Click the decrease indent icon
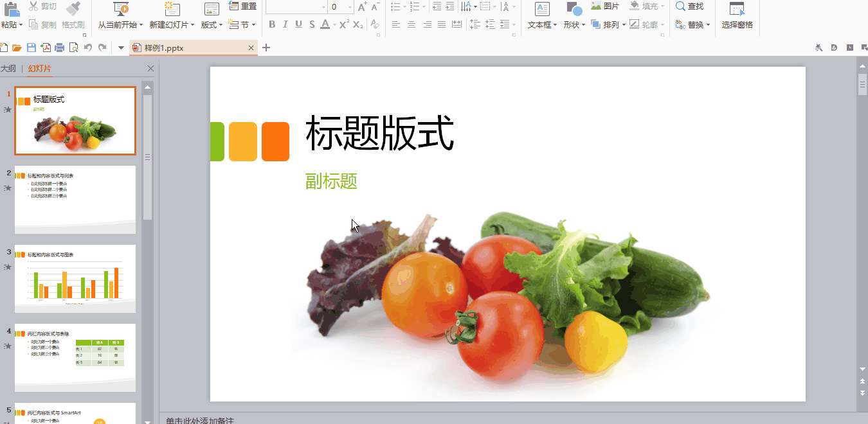The width and height of the screenshot is (868, 424). click(437, 6)
